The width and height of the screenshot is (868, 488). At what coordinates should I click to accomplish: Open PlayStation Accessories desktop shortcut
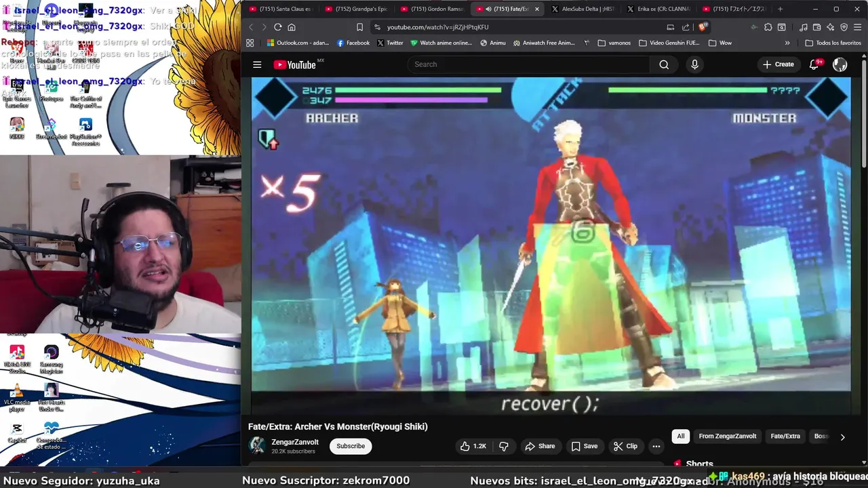85,131
